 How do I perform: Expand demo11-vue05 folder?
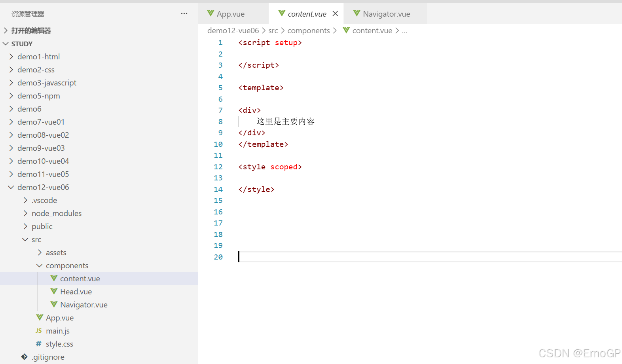(x=99, y=174)
